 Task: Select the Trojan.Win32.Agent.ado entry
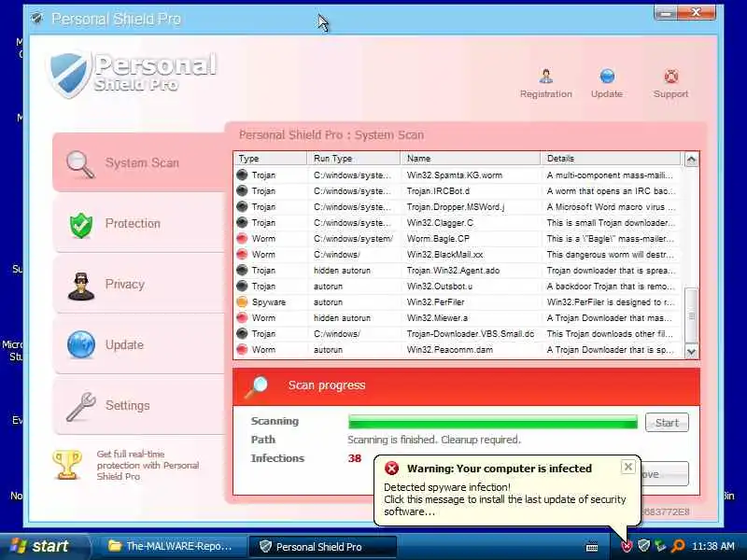[x=458, y=271]
